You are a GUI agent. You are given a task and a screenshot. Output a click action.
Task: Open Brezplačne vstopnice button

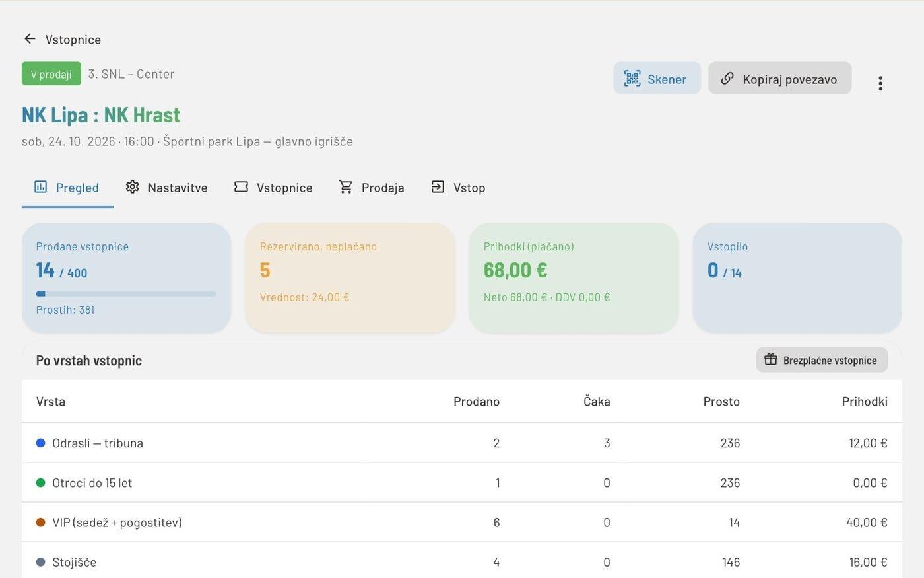(x=822, y=360)
